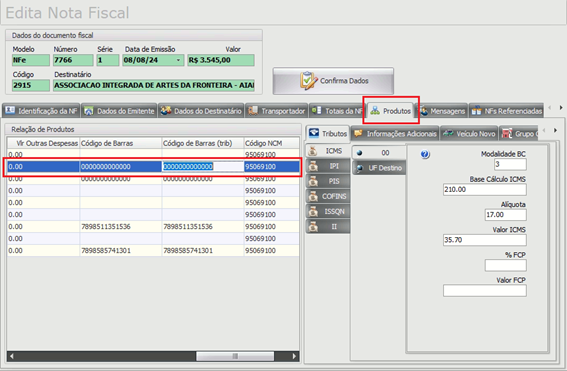Open the Dados do Destinatário tab
The width and height of the screenshot is (567, 371).
(x=201, y=111)
